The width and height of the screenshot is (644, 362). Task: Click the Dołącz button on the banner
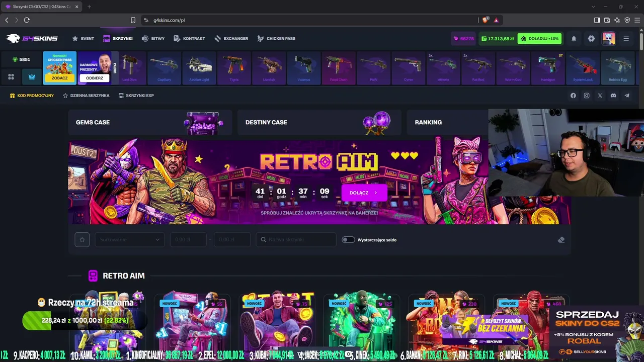(x=364, y=193)
